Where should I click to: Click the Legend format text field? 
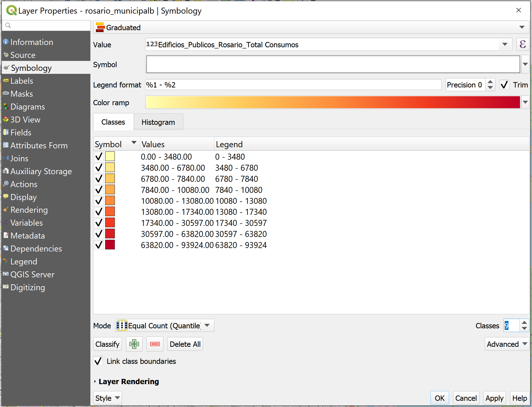[293, 85]
